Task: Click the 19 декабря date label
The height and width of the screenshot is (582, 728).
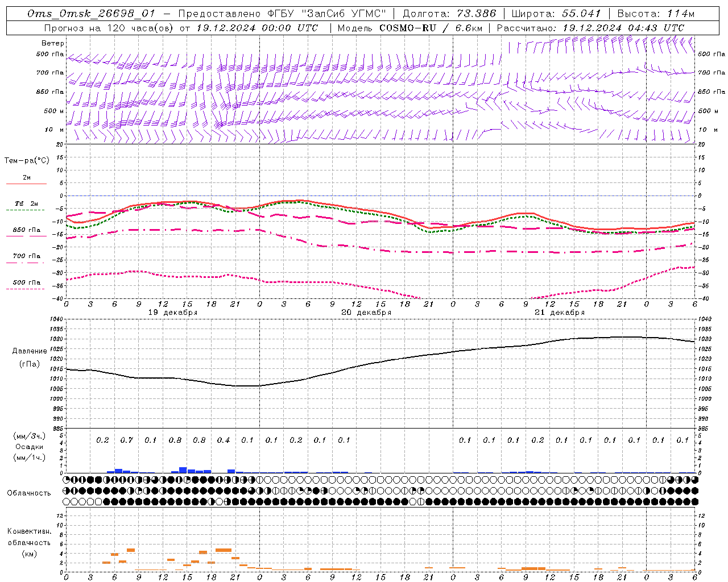Action: (173, 313)
